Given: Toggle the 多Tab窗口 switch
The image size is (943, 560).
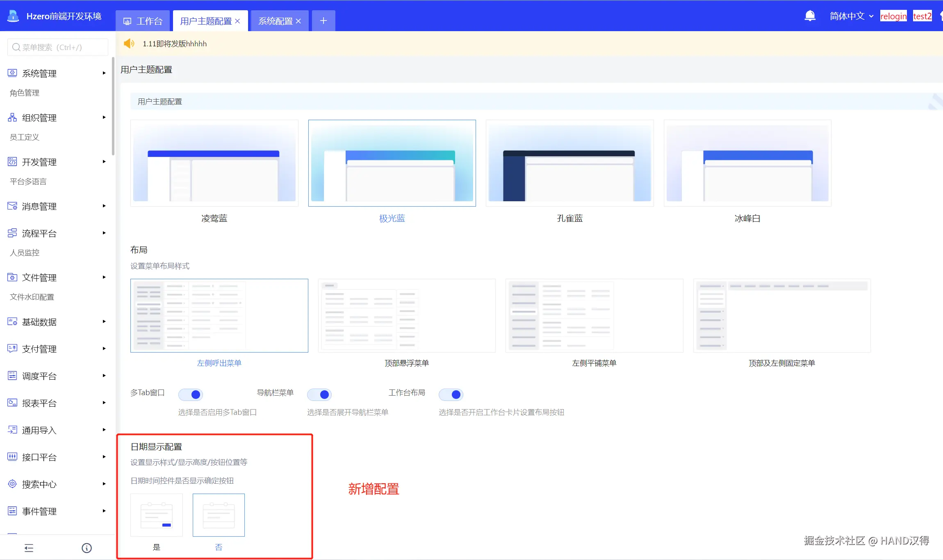Looking at the screenshot, I should (x=191, y=394).
